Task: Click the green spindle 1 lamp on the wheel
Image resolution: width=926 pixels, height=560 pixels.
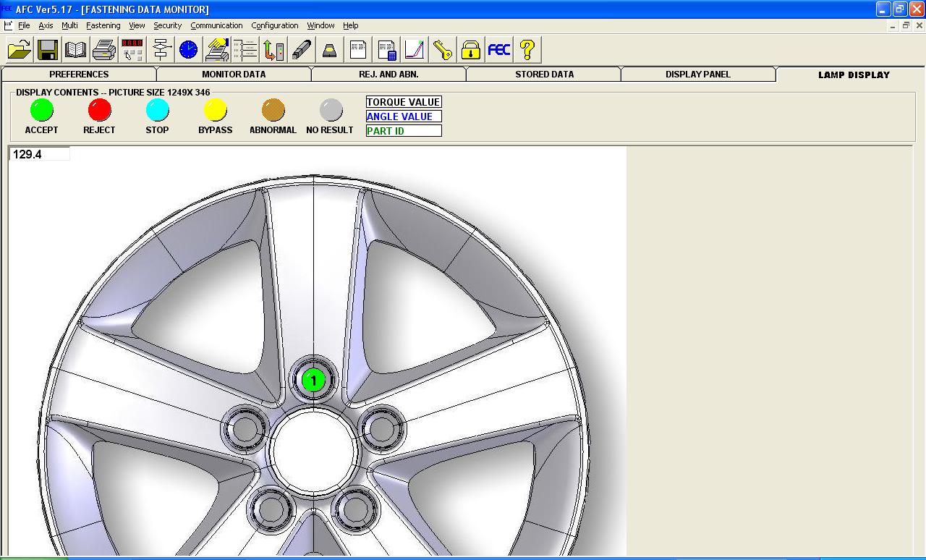Action: 313,380
